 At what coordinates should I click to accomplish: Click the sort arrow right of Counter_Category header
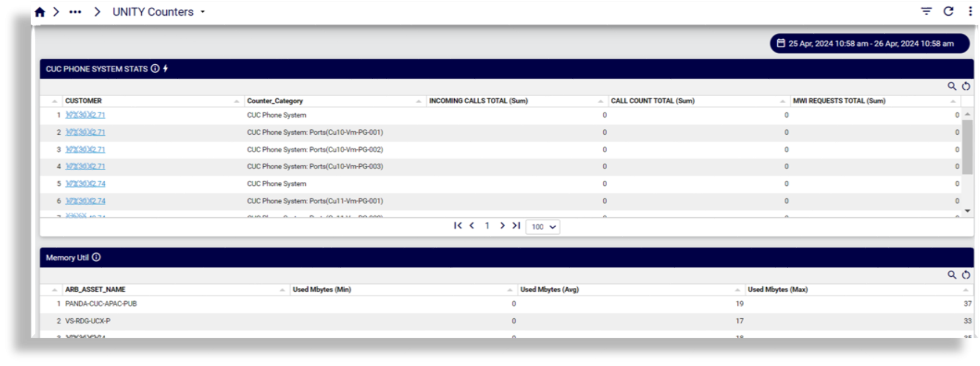pyautogui.click(x=418, y=101)
